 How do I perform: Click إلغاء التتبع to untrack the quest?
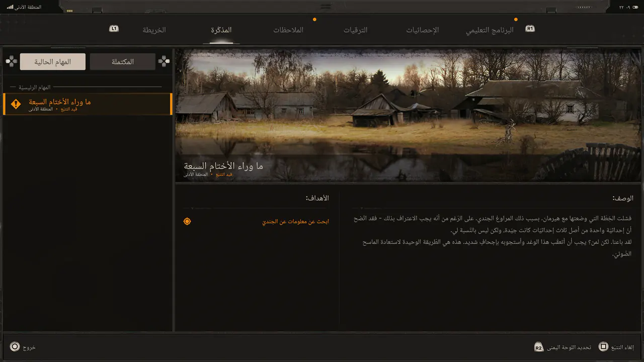[x=622, y=347]
